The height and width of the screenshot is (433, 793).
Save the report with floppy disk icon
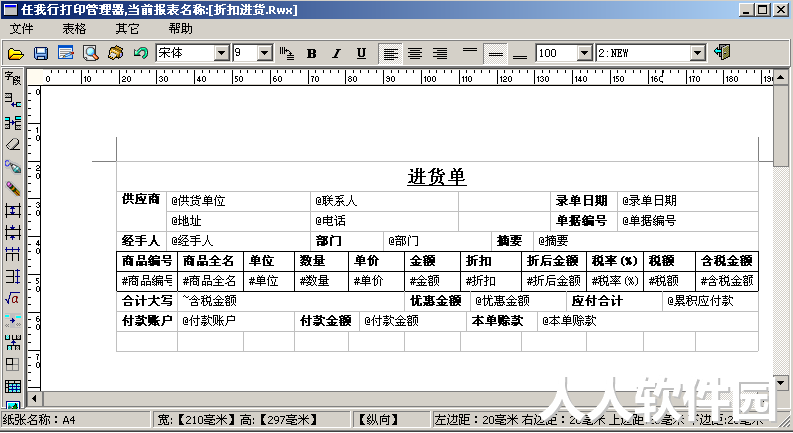[x=40, y=53]
